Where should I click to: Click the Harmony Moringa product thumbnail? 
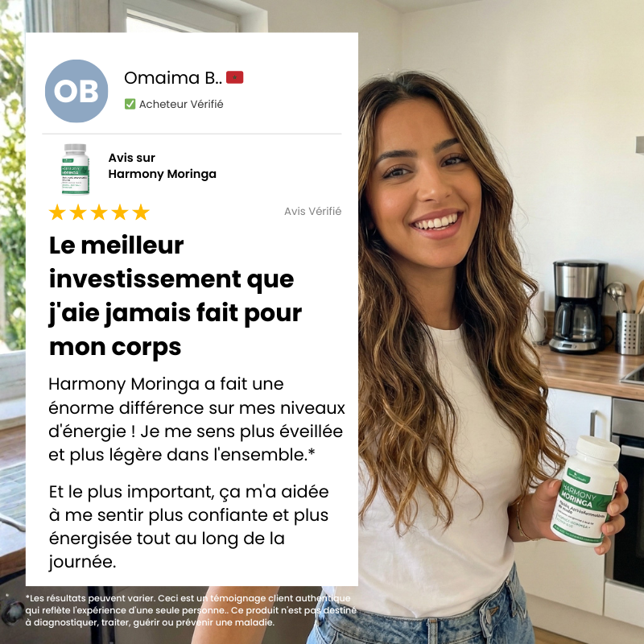tap(75, 169)
